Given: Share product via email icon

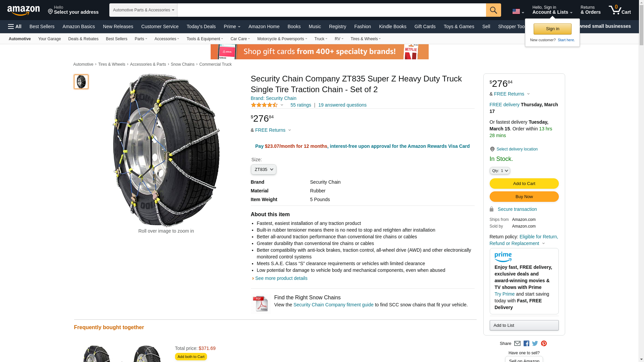Looking at the screenshot, I should [x=517, y=344].
